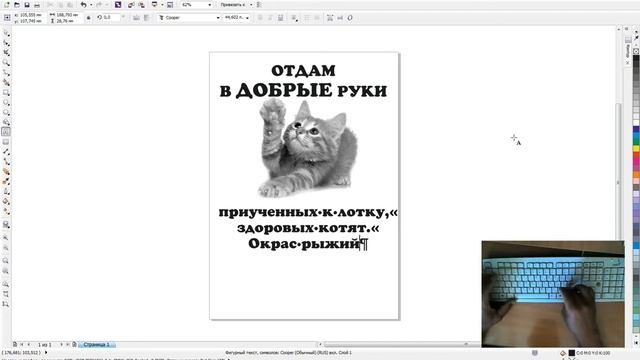Screen dimensions: 640x360
Task: Pick the yellow swatch in the palette
Action: point(636,149)
